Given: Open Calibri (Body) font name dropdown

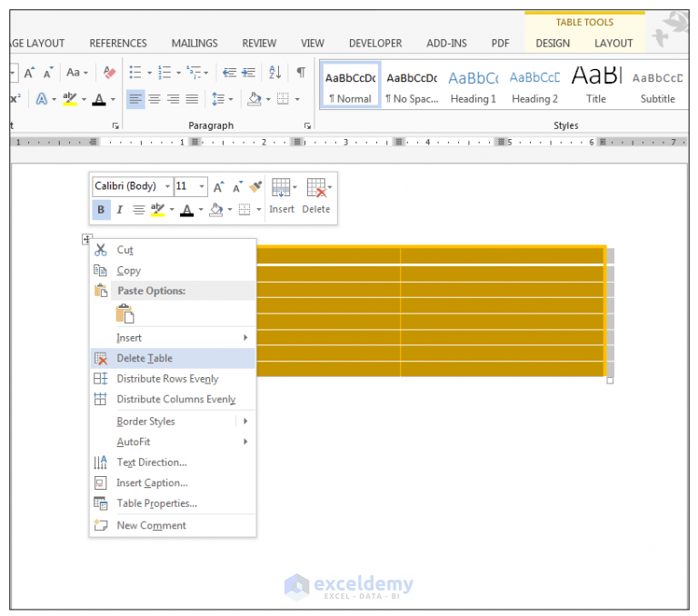Looking at the screenshot, I should [167, 186].
